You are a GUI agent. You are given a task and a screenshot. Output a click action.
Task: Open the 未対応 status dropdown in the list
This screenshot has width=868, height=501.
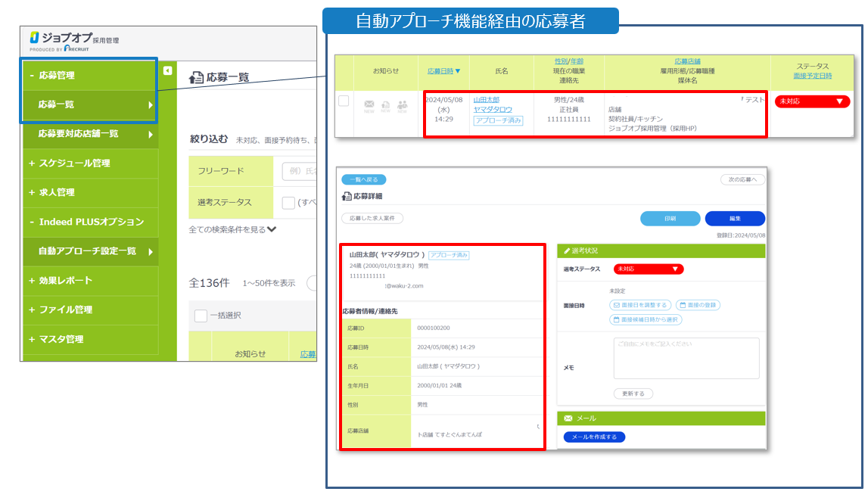click(x=813, y=101)
